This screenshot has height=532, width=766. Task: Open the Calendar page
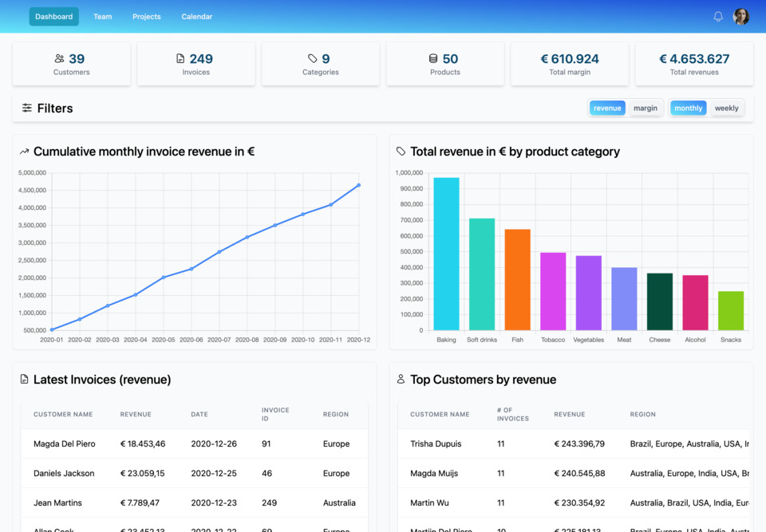(x=196, y=16)
